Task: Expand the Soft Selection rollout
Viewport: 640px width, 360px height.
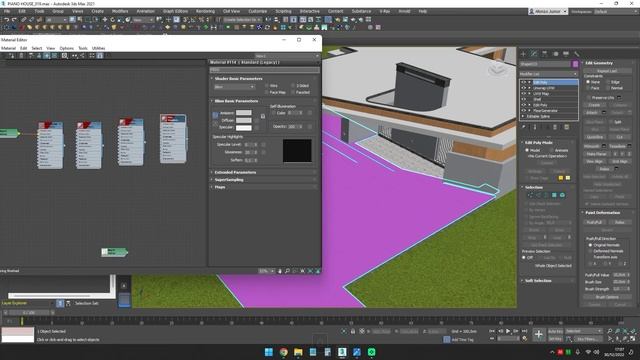Action: click(x=538, y=281)
